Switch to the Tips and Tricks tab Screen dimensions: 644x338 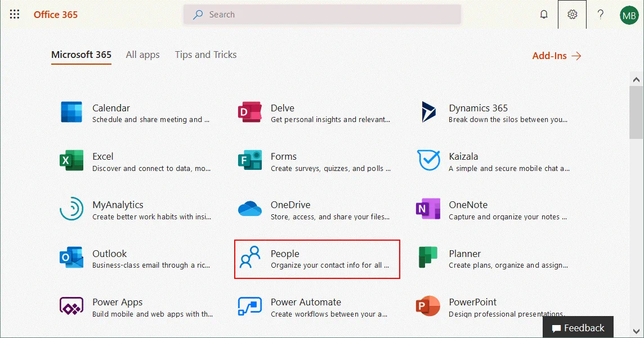[205, 55]
